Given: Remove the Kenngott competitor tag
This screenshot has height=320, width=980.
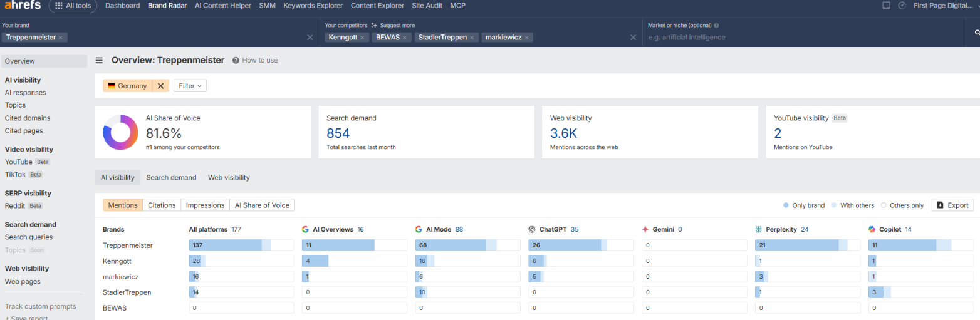Looking at the screenshot, I should 362,38.
